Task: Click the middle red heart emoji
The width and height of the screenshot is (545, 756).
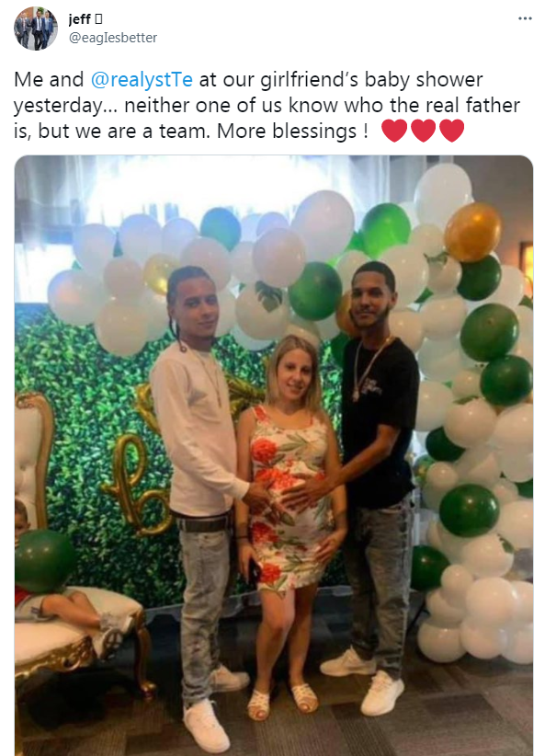Action: 423,131
